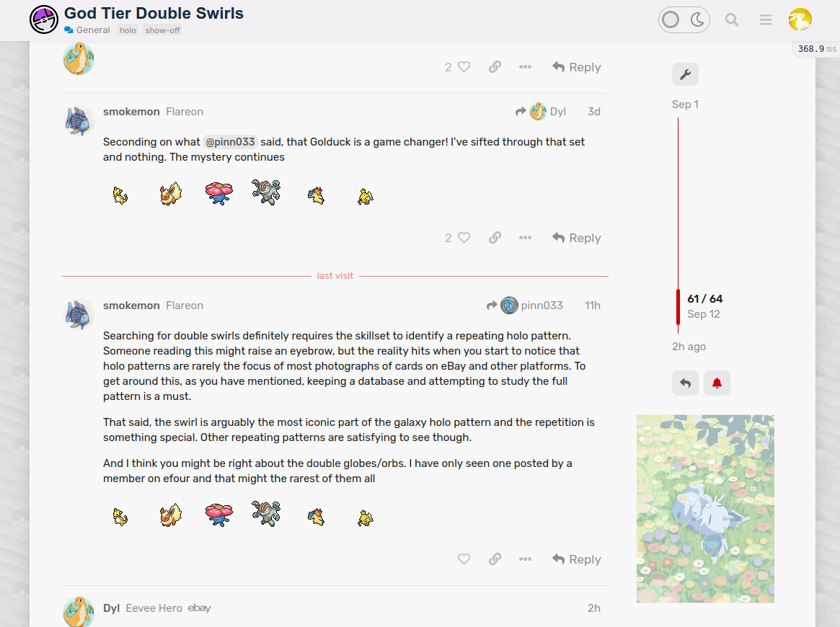Click timeline reply arrow button
The height and width of the screenshot is (627, 840).
pyautogui.click(x=685, y=383)
